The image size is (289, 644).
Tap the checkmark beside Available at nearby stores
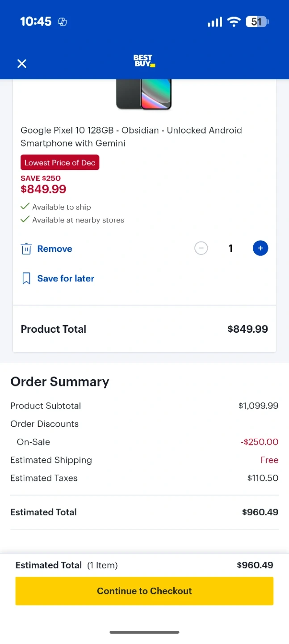25,220
